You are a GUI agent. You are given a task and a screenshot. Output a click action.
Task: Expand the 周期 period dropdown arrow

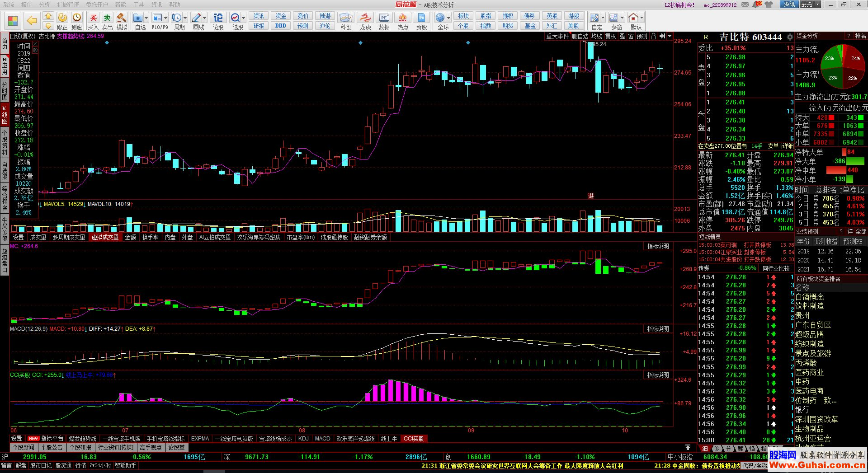185,18
